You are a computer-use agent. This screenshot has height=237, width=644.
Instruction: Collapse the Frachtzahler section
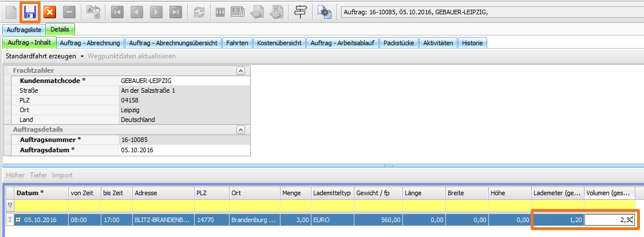[x=240, y=70]
